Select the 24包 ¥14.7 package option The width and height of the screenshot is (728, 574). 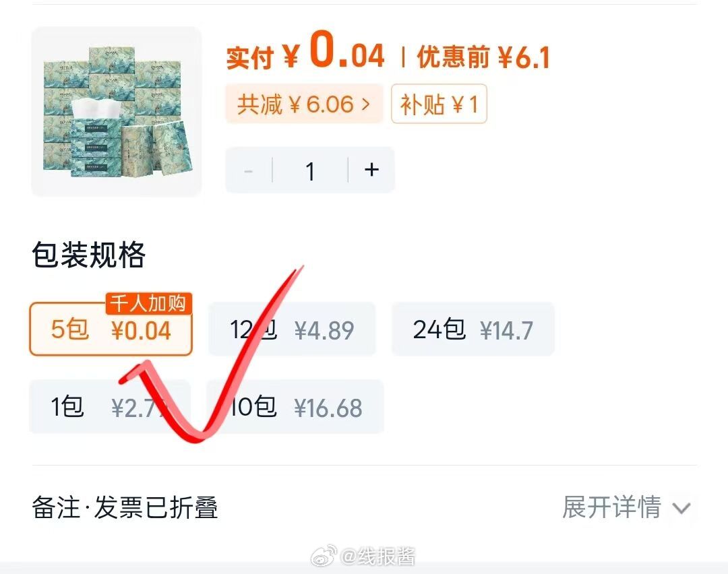pos(473,329)
